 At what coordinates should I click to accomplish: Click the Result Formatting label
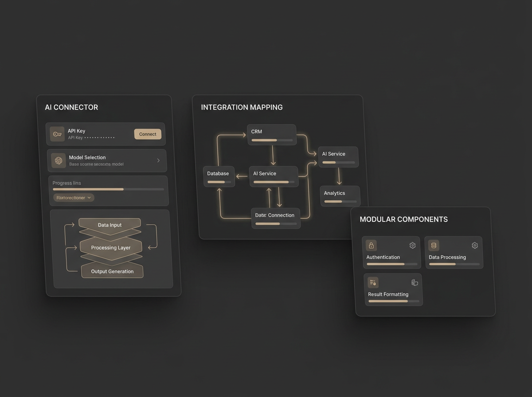(x=388, y=294)
